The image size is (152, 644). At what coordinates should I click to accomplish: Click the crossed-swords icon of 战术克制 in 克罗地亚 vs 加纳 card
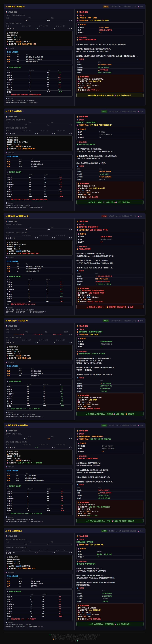pyautogui.click(x=8, y=67)
